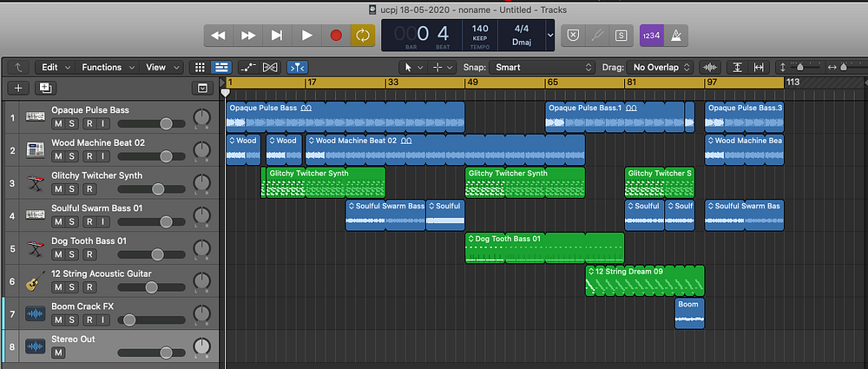868x369 pixels.
Task: Click the Wood Machine Beat 02 drum machine icon
Action: click(35, 149)
